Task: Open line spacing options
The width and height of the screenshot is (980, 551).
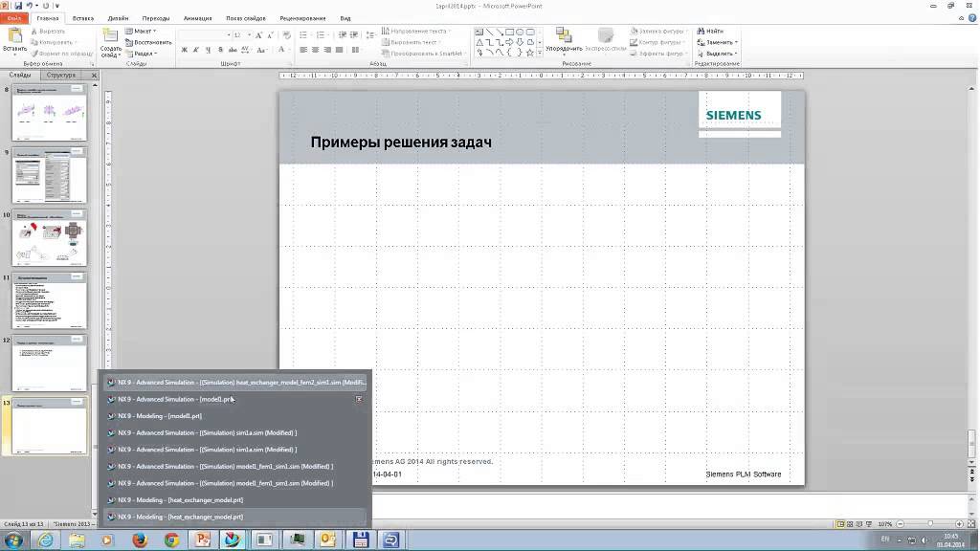Action: [370, 35]
